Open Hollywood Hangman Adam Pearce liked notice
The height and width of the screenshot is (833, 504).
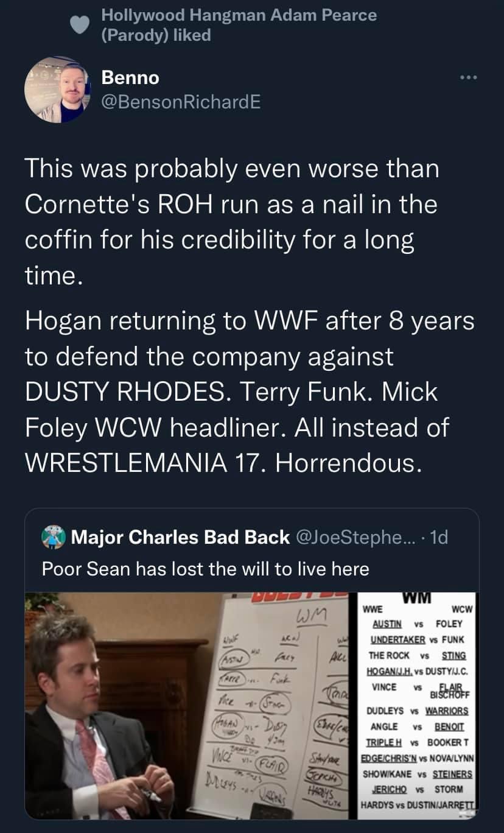pyautogui.click(x=239, y=25)
